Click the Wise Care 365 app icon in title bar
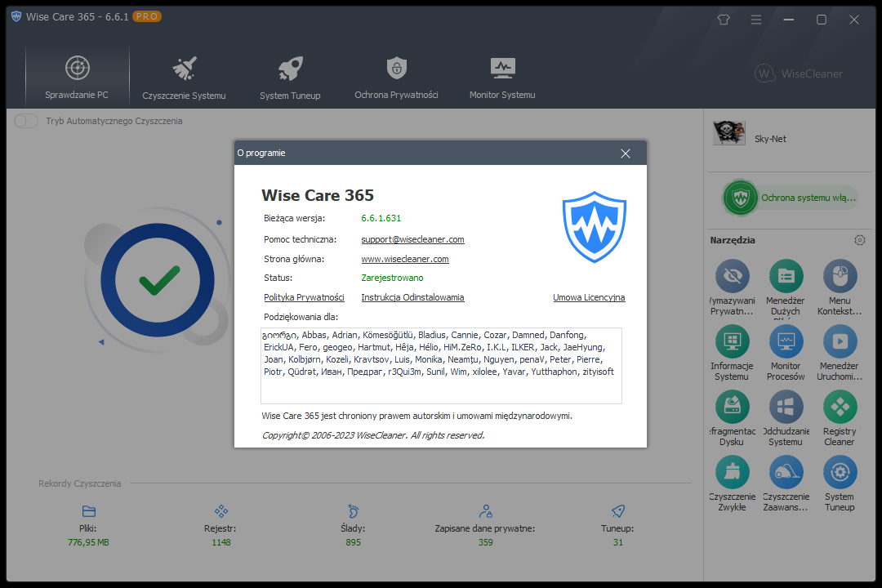This screenshot has height=588, width=882. click(16, 16)
